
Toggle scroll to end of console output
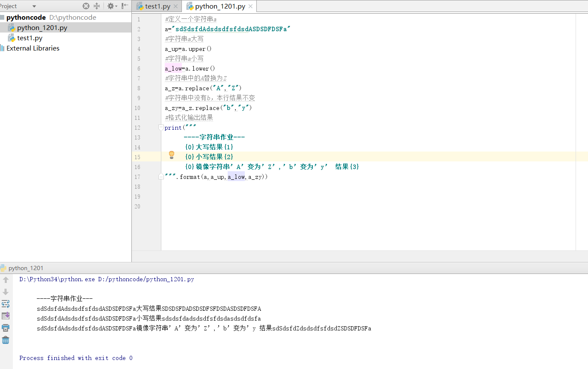6,316
